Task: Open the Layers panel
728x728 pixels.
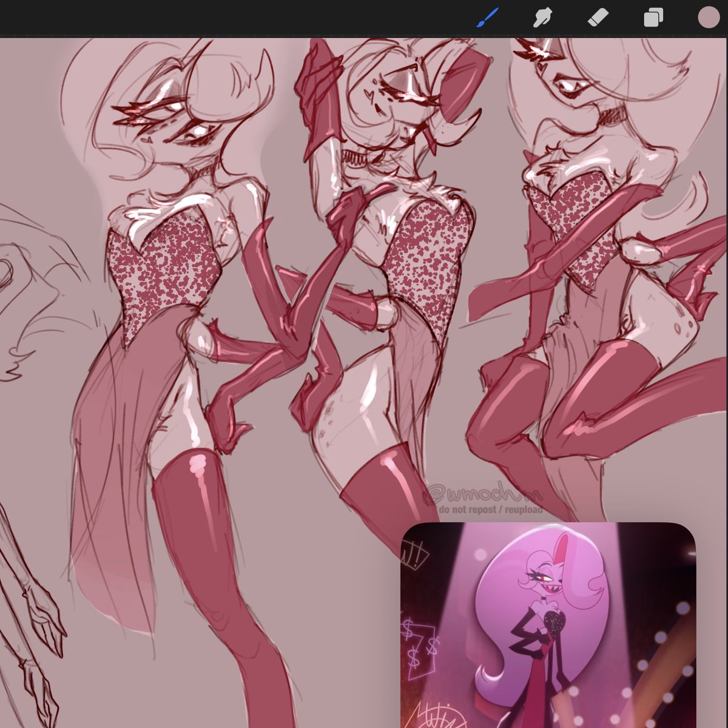Action: coord(653,18)
